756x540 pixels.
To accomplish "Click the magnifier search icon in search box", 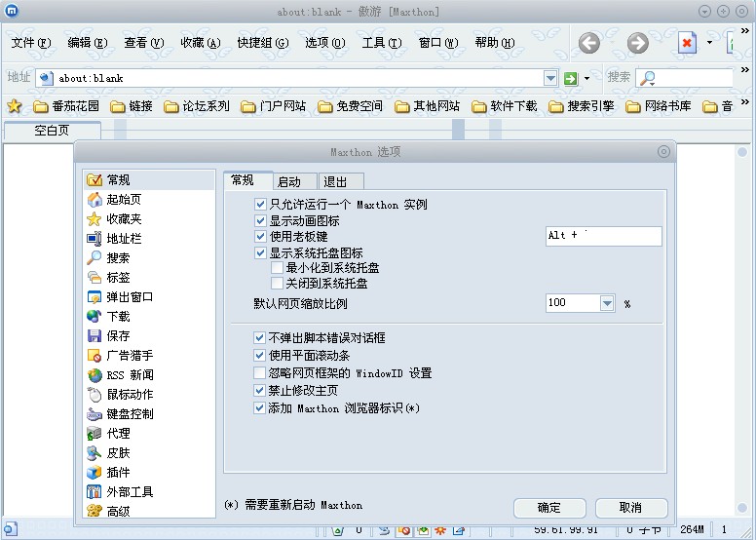I will pyautogui.click(x=647, y=78).
